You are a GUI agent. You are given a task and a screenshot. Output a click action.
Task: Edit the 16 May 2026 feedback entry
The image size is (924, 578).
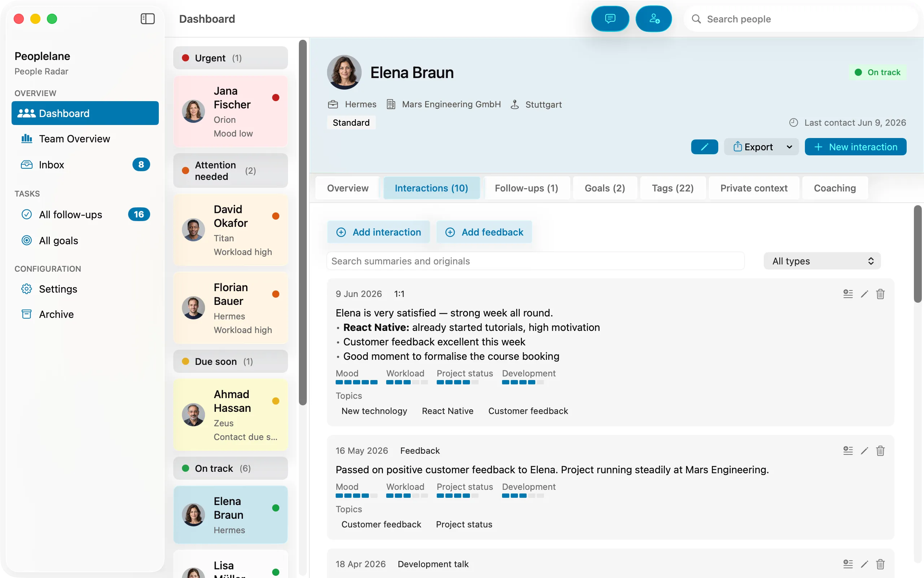point(864,450)
